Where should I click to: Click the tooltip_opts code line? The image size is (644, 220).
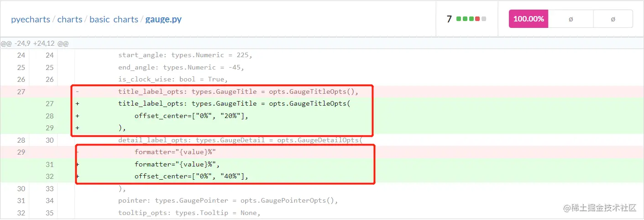pos(189,213)
